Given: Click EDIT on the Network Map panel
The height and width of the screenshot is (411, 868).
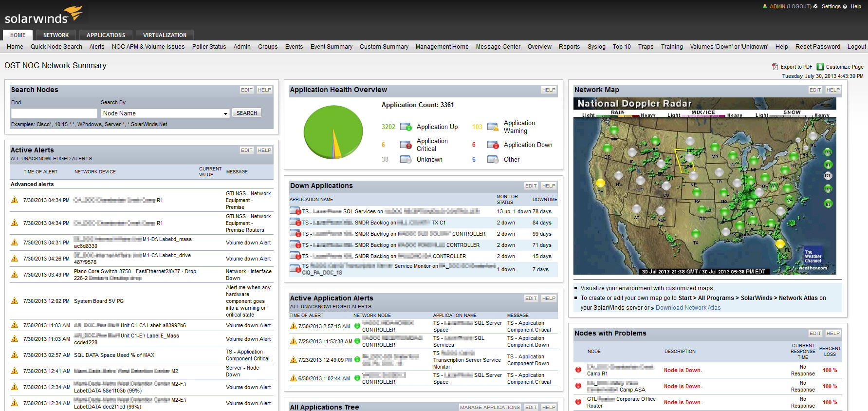Looking at the screenshot, I should coord(815,90).
